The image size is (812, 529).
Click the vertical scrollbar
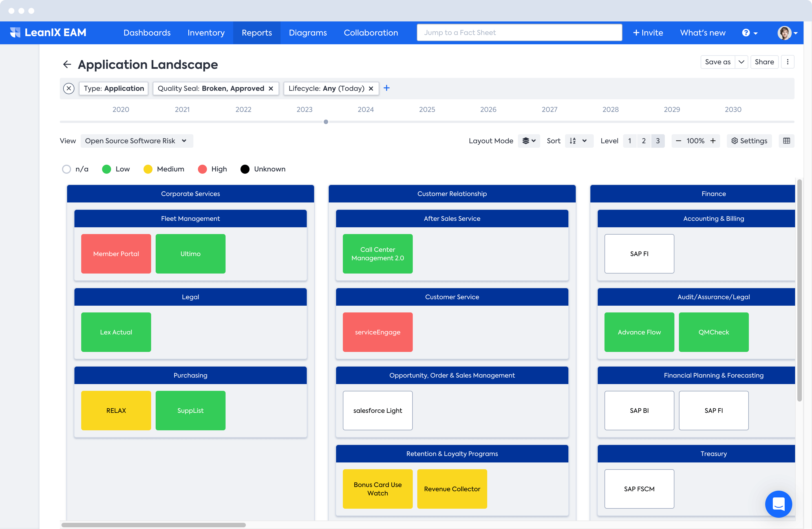[799, 290]
